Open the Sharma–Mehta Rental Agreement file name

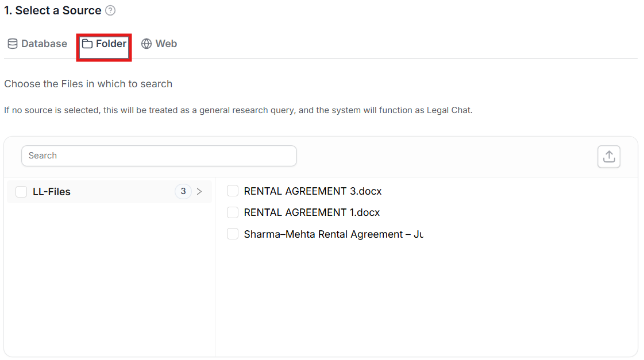(x=333, y=234)
